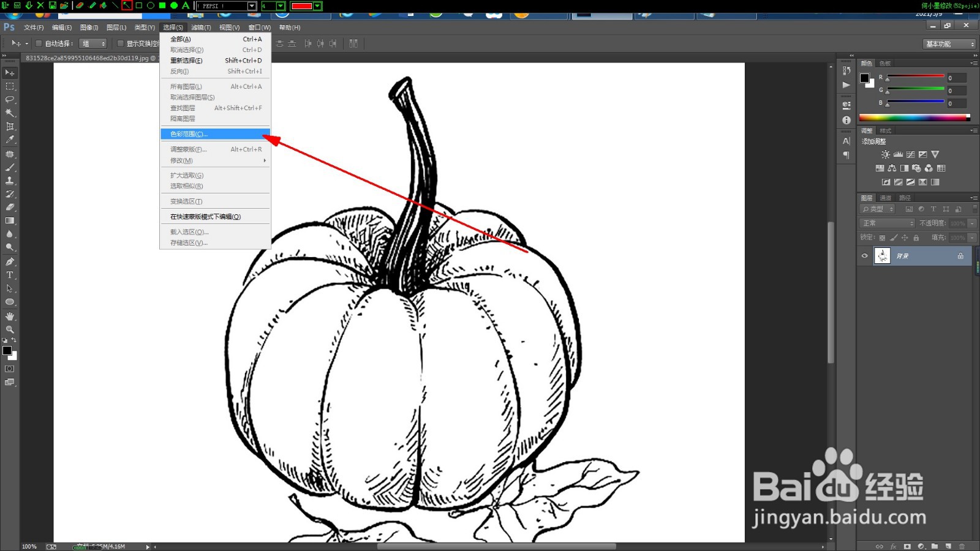
Task: Enable the Auto-Select checkbox
Action: [x=39, y=43]
